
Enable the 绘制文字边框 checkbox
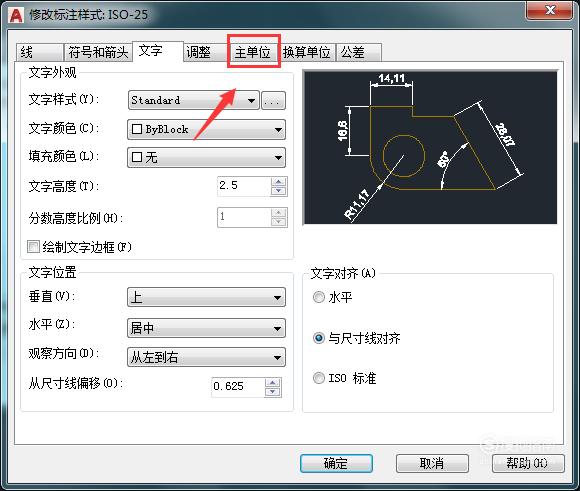point(33,246)
